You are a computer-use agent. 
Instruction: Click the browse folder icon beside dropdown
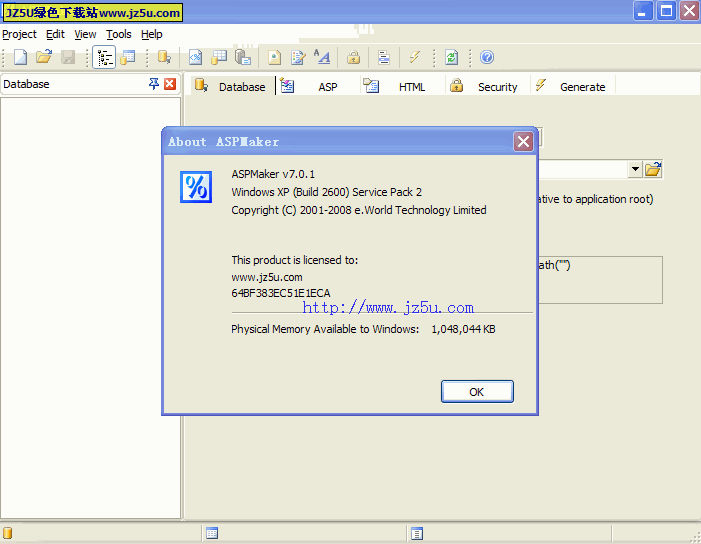point(653,169)
